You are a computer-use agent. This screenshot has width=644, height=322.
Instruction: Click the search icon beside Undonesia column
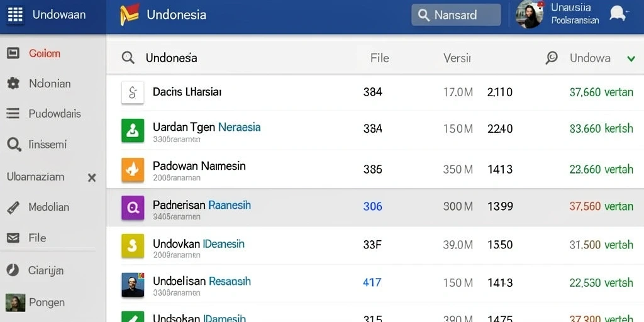pyautogui.click(x=128, y=58)
